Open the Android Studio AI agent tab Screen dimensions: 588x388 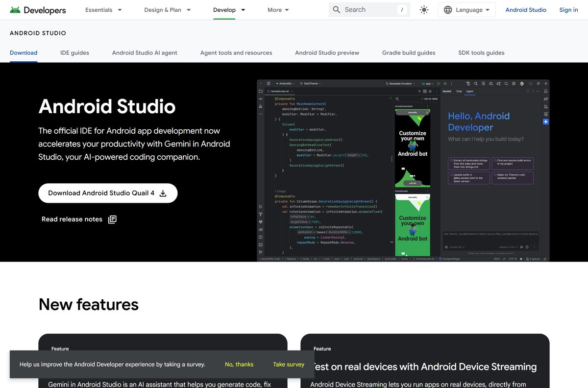pos(145,53)
